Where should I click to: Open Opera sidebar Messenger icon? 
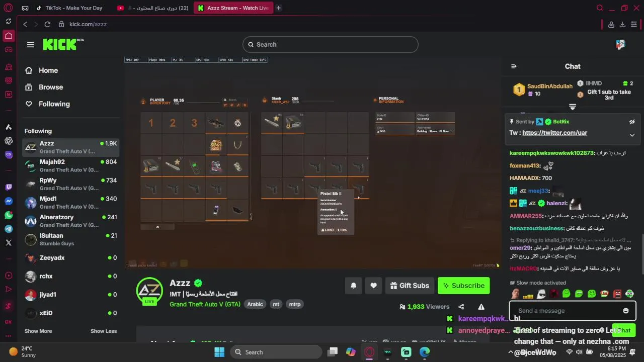[9, 201]
